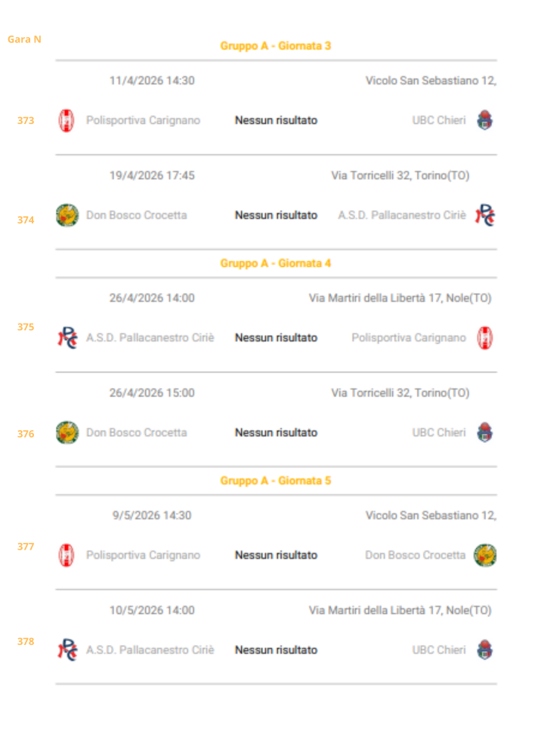The image size is (544, 756).
Task: Open the Gruppo A - Giornata 3 header
Action: [276, 46]
